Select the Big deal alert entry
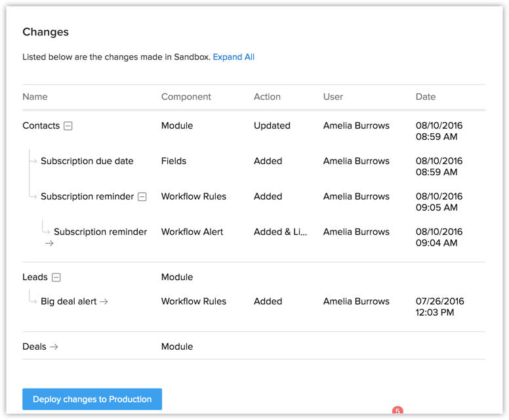The width and height of the screenshot is (509, 420). pyautogui.click(x=68, y=302)
